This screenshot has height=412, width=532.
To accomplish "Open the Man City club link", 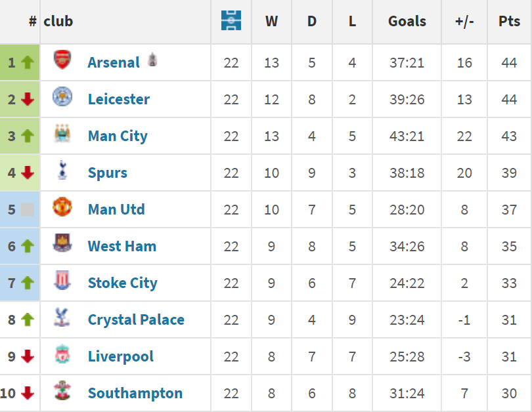I will [118, 136].
